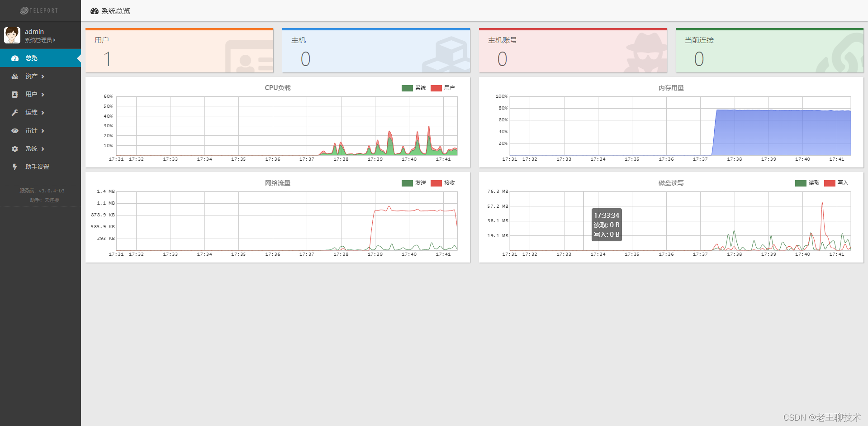Image resolution: width=868 pixels, height=426 pixels.
Task: Click the 磁盘读写 chart title
Action: tap(671, 183)
